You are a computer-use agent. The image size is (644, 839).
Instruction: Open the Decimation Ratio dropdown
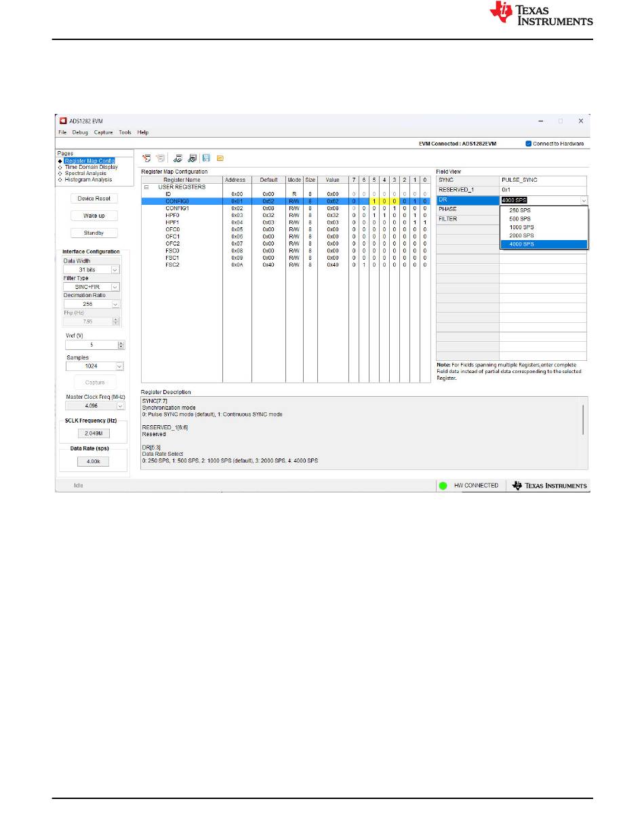115,305
